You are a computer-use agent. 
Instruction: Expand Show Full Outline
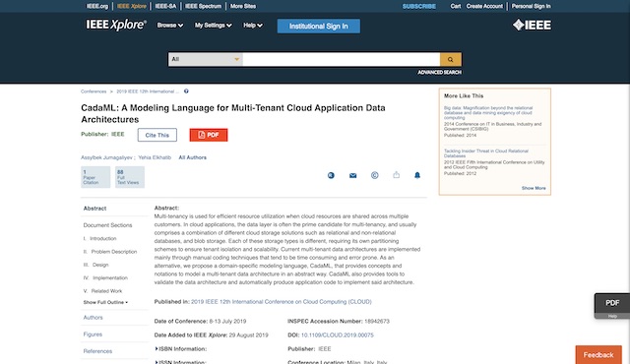coord(105,302)
